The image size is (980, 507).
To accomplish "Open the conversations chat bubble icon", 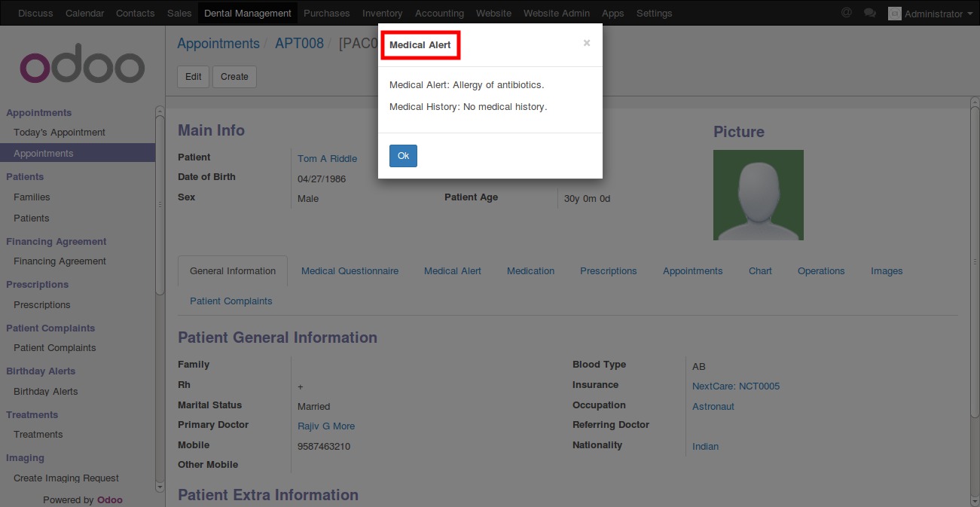I will pos(870,13).
